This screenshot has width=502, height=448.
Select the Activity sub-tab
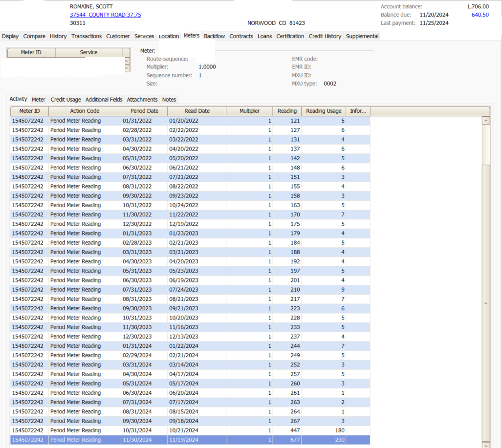pos(18,99)
